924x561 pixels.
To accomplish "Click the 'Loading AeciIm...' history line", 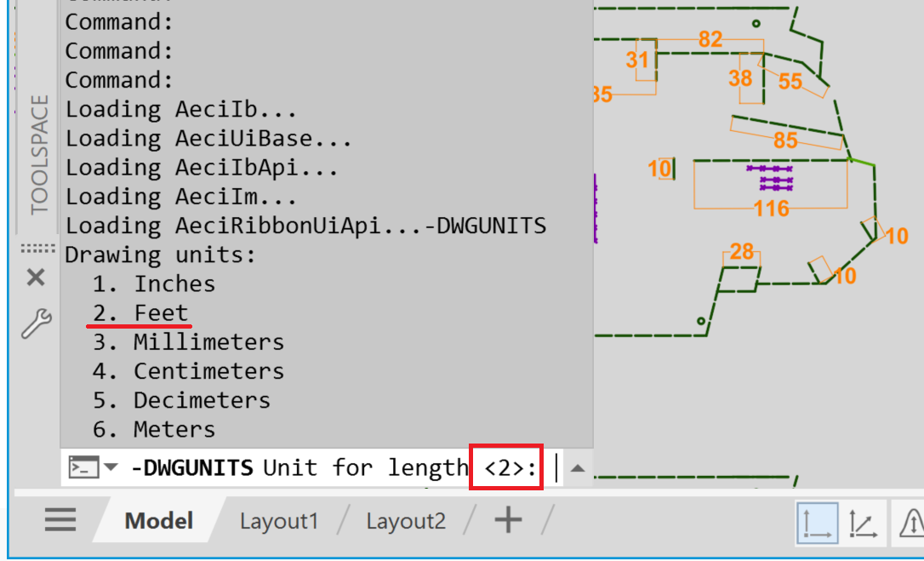I will [181, 197].
